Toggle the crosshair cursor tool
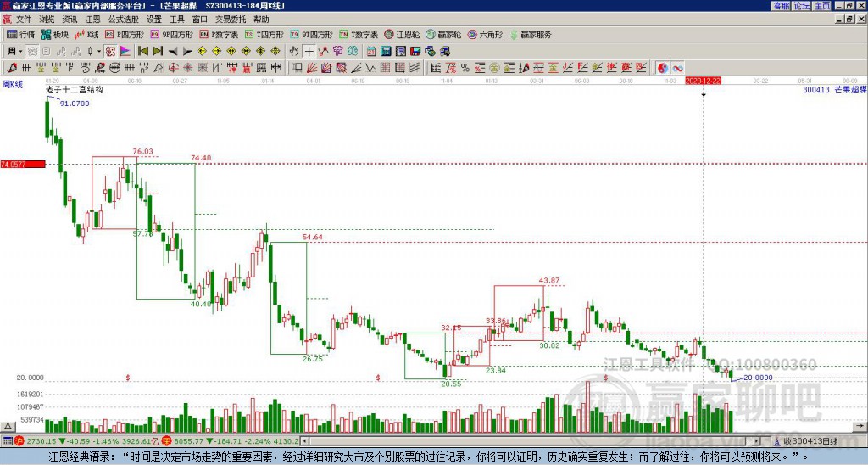This screenshot has width=868, height=465. pyautogui.click(x=309, y=52)
